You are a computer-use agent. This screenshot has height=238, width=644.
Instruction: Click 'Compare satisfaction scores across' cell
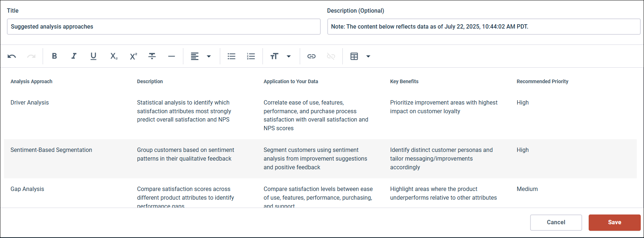[185, 196]
